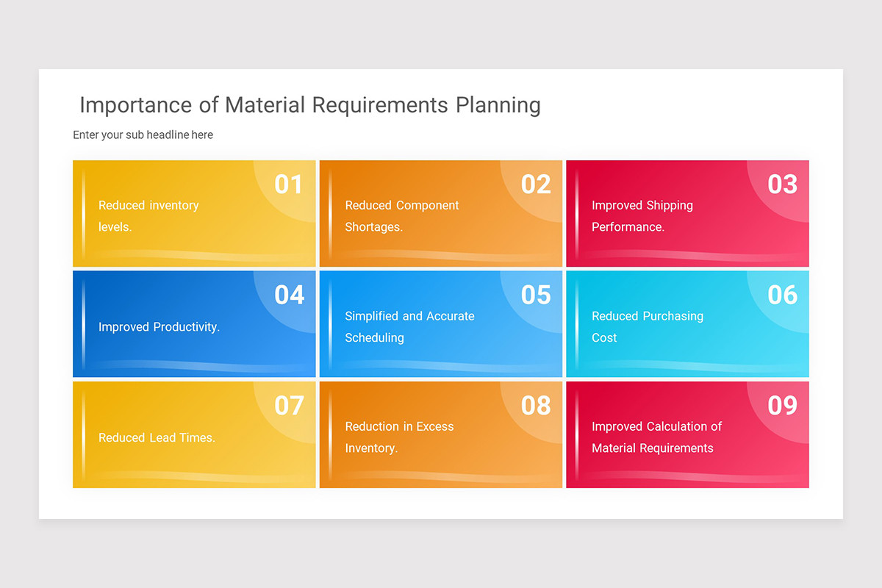
Task: Click the 'Improved Shipping Performance' text
Action: click(x=642, y=216)
